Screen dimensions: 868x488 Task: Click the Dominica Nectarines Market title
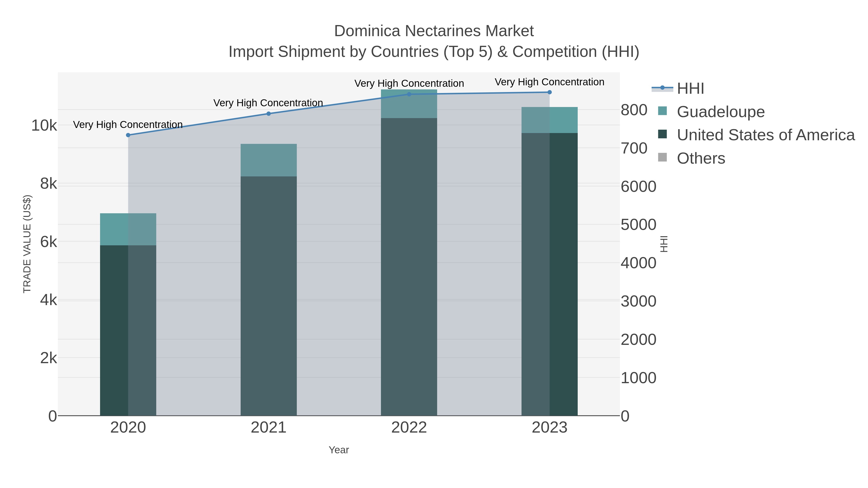pyautogui.click(x=434, y=31)
